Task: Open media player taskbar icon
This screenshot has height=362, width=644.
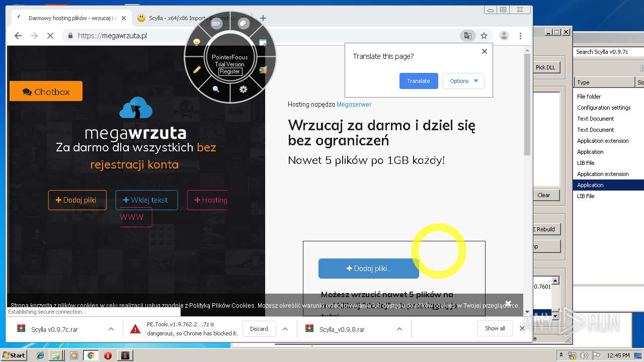Action: click(x=74, y=355)
